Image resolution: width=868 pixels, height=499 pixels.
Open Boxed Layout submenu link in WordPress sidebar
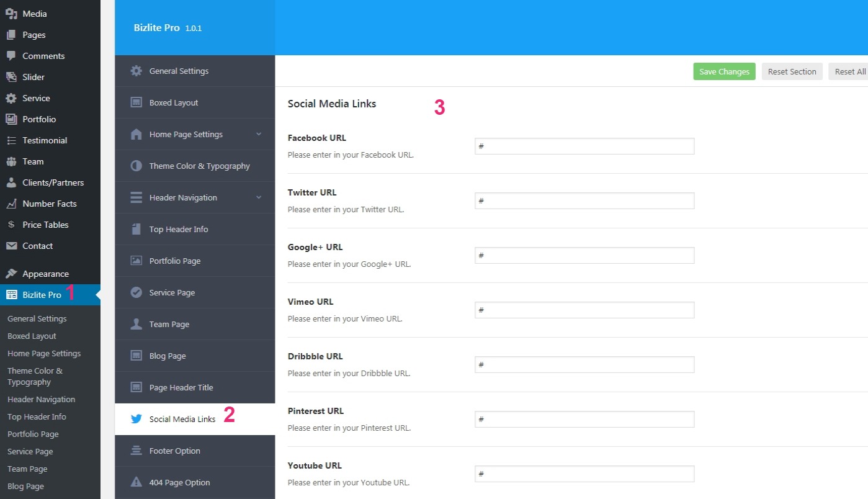(x=32, y=336)
